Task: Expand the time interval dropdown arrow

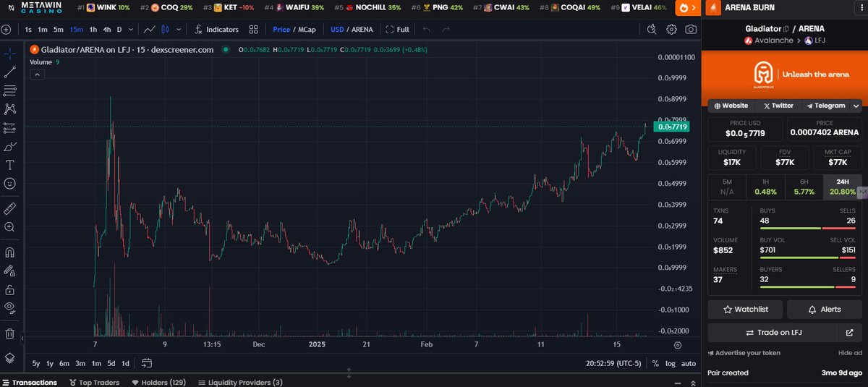Action: coord(131,30)
